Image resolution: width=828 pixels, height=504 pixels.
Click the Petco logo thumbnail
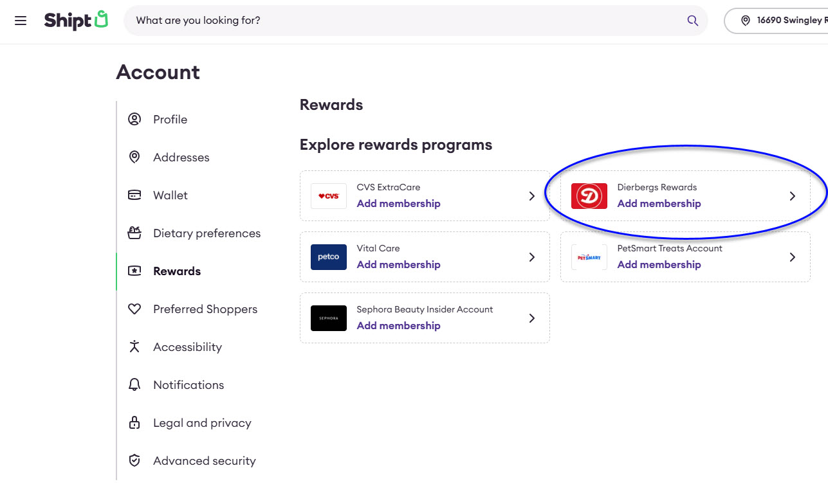[x=329, y=257]
